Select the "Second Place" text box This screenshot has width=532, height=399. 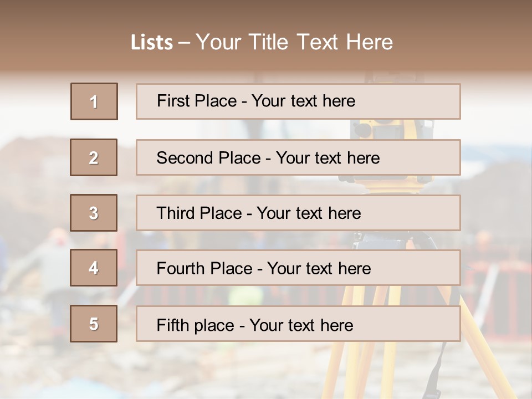298,157
